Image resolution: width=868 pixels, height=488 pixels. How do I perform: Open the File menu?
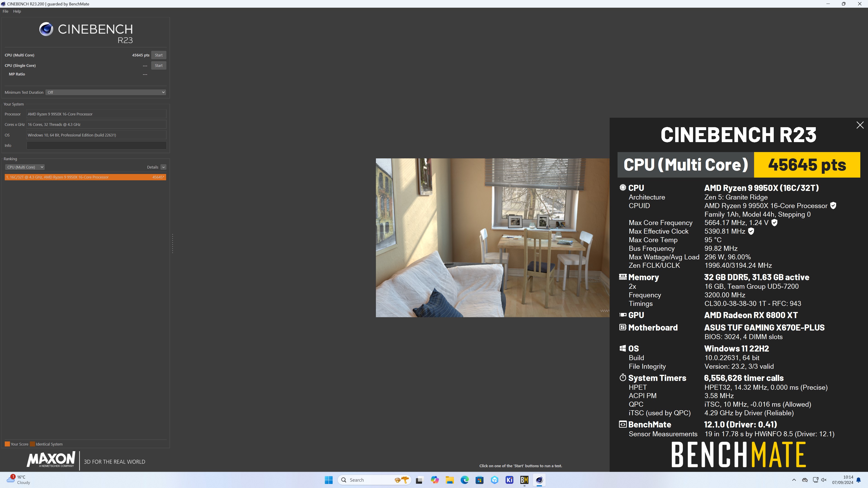5,11
